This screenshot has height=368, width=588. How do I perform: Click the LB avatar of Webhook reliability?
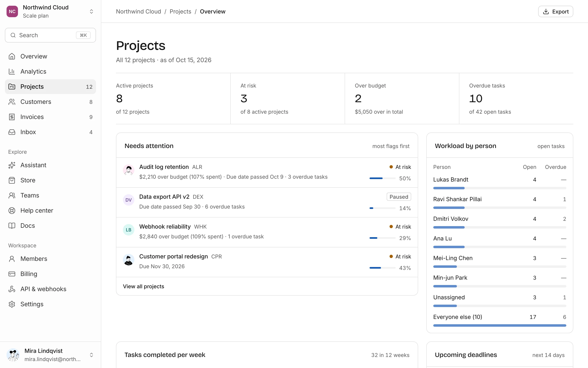[x=129, y=230]
